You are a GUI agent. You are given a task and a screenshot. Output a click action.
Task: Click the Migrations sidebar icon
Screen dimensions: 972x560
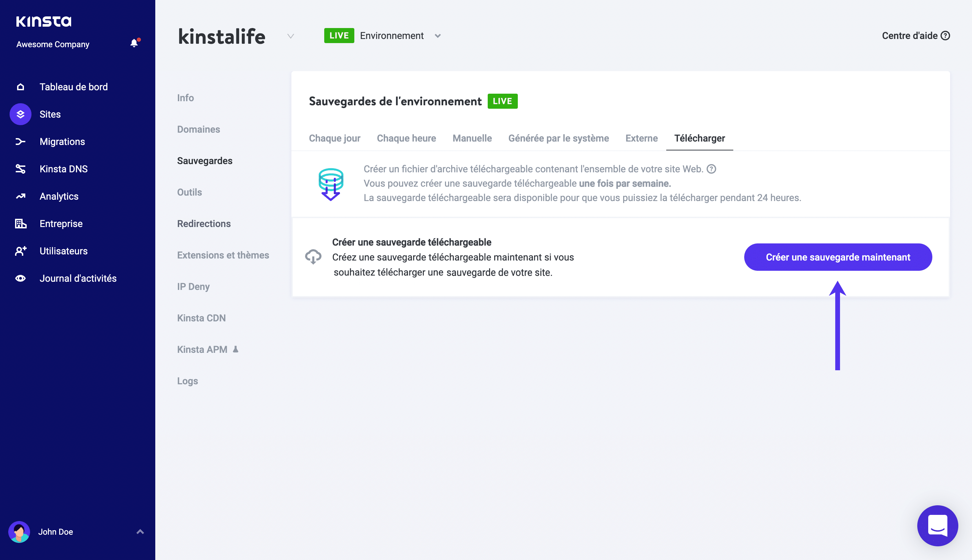coord(19,142)
